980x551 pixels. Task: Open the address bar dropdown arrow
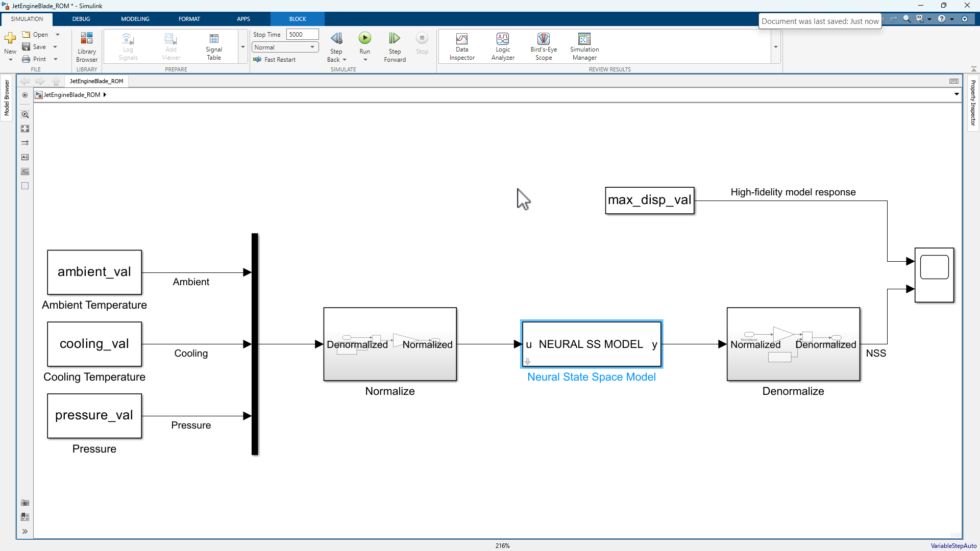(957, 94)
